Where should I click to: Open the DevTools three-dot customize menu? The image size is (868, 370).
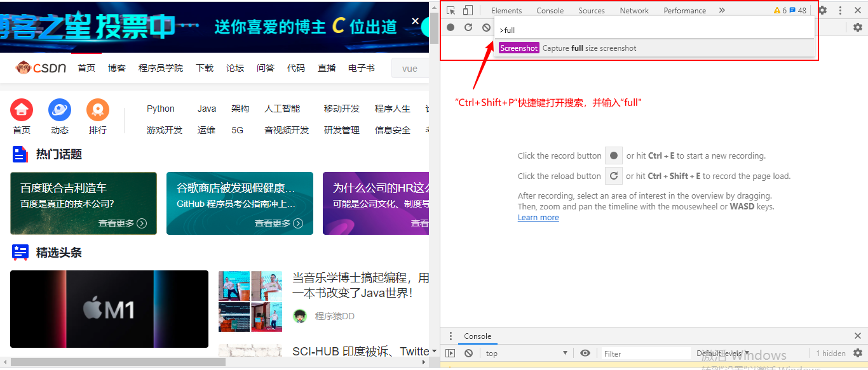pyautogui.click(x=840, y=10)
